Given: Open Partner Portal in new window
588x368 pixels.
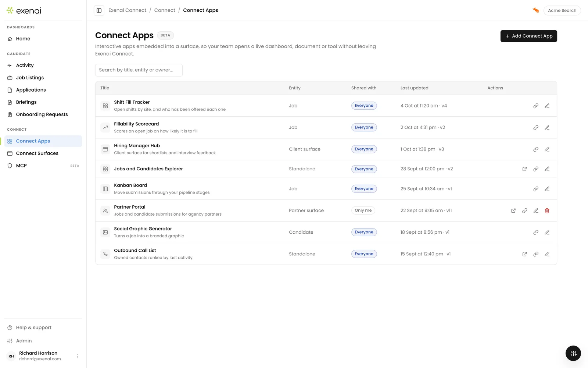Looking at the screenshot, I should (x=513, y=210).
